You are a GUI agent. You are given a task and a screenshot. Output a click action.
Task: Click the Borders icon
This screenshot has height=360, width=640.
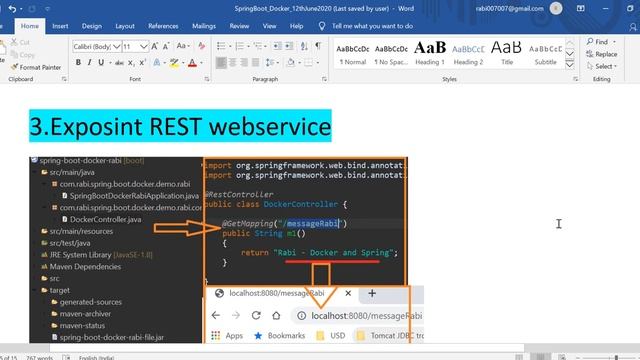pos(309,62)
